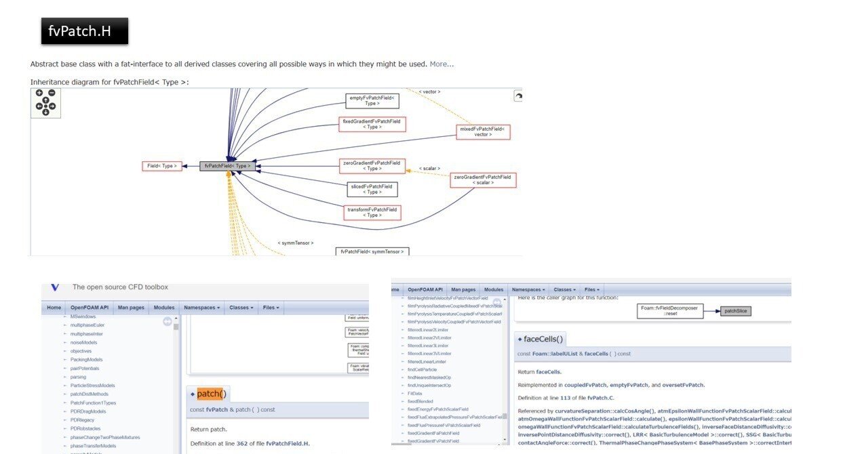This screenshot has height=454, width=868.
Task: Select multiphaseInter tree entry
Action: 86,333
